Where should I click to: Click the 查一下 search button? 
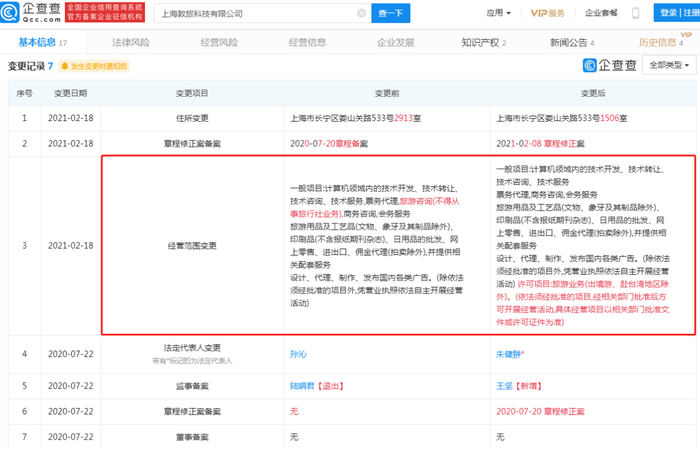tap(391, 13)
